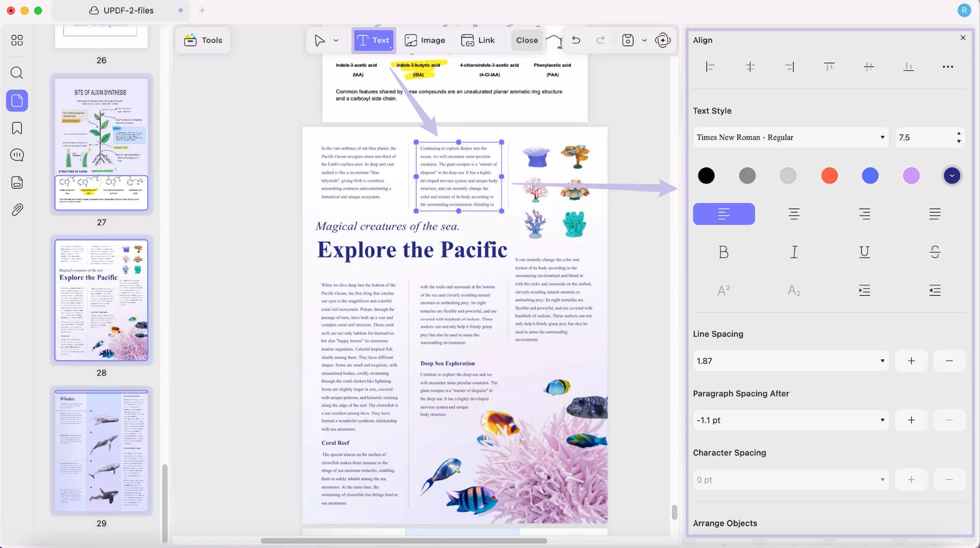
Task: Open the bookmark panel icon
Action: coord(17,128)
